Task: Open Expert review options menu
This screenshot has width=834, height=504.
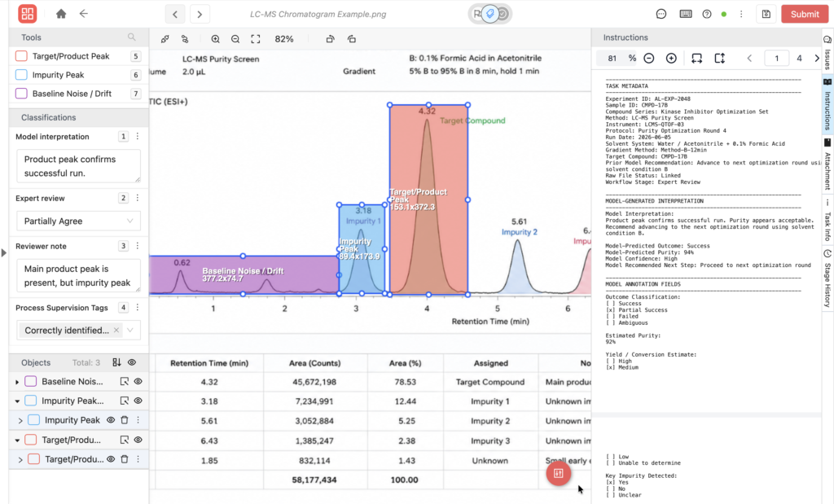Action: pyautogui.click(x=137, y=199)
